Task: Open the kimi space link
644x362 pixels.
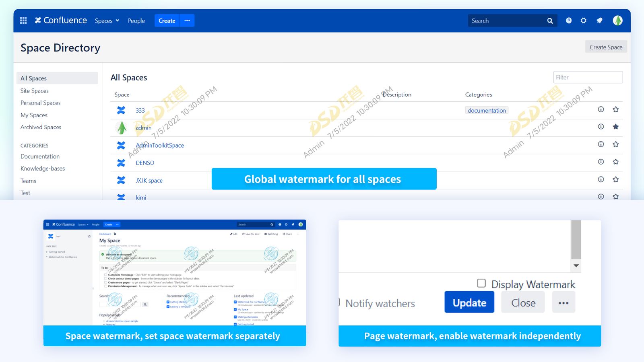Action: coord(141,197)
